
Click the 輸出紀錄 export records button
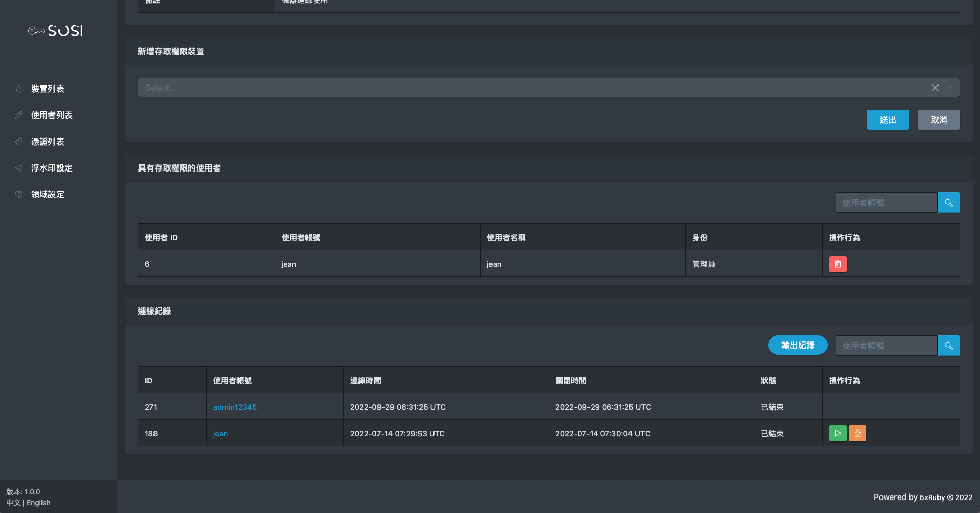tap(797, 346)
